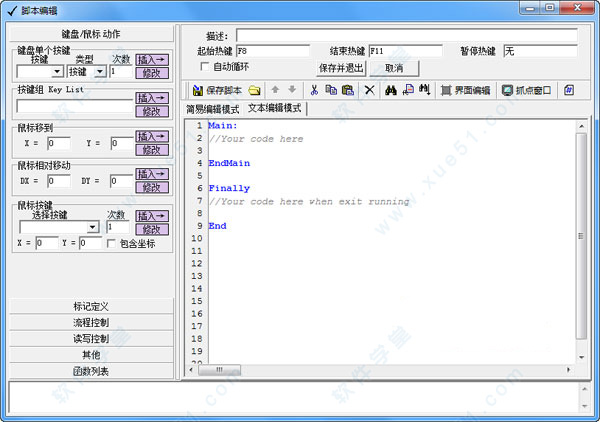Open the 抓点窗口 capture point window

tap(526, 90)
